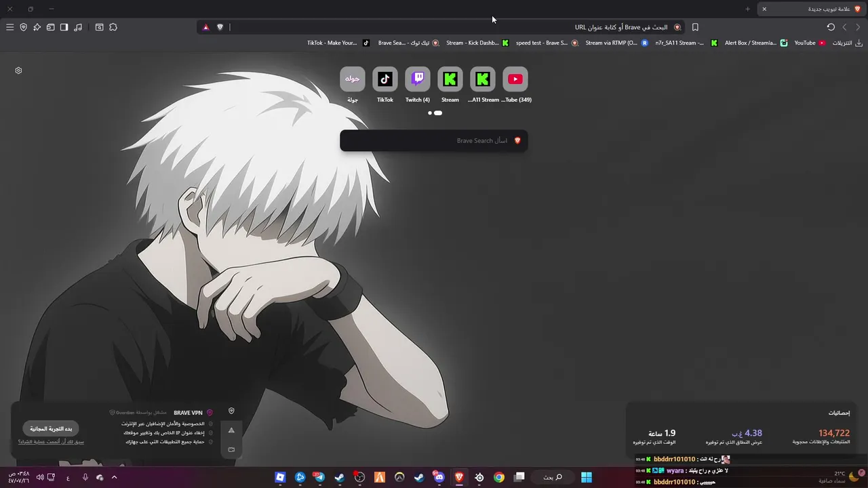This screenshot has height=488, width=868.
Task: Open the A11 Stream top site tile
Action: point(483,85)
